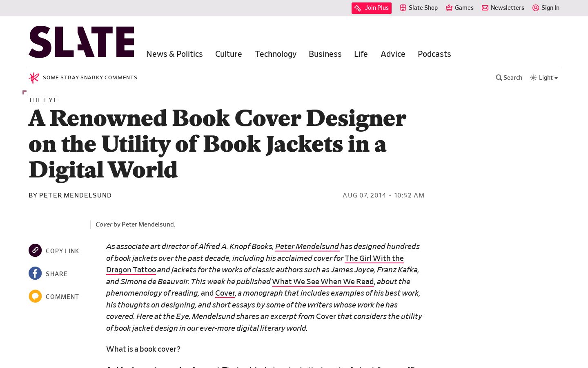Viewport: 588px width, 368px height.
Task: Click the sparkle icon in Join Plus
Action: pos(358,8)
